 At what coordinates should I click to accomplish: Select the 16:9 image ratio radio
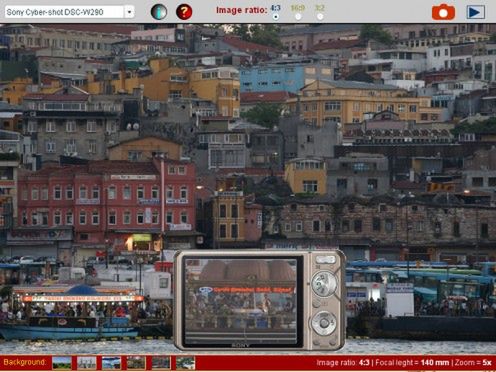coord(298,17)
